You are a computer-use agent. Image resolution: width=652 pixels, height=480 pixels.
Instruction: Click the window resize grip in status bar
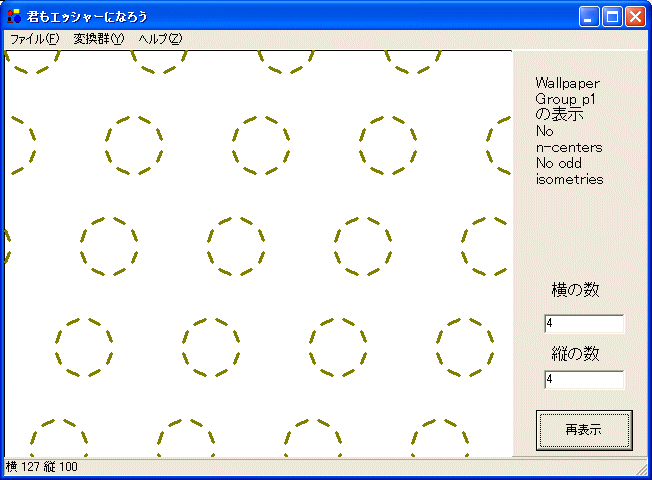642,469
